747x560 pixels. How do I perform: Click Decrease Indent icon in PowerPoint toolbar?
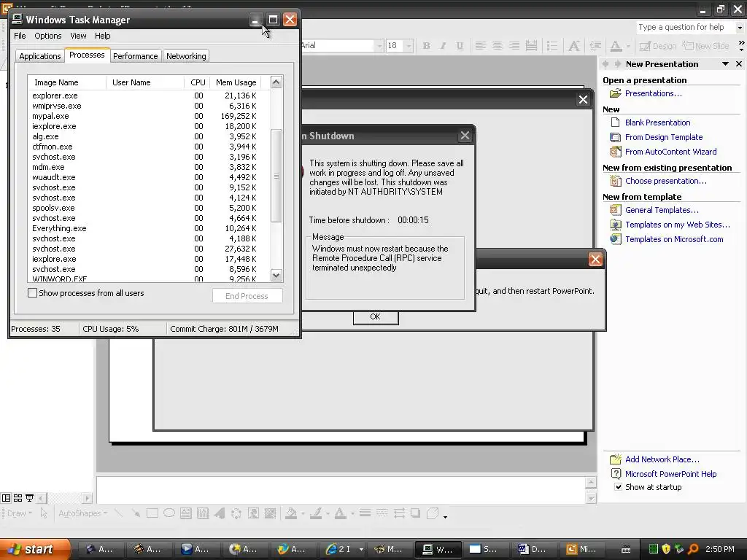595,46
